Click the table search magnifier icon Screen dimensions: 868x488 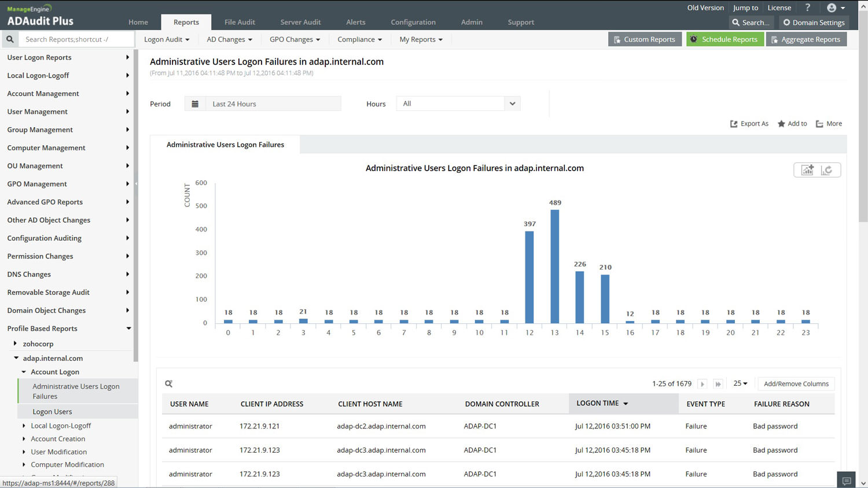click(x=169, y=384)
